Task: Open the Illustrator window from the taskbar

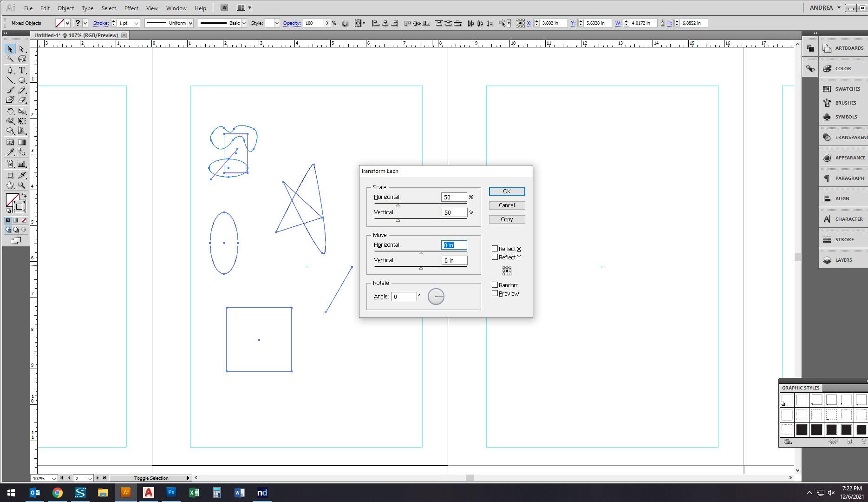Action: pos(126,493)
